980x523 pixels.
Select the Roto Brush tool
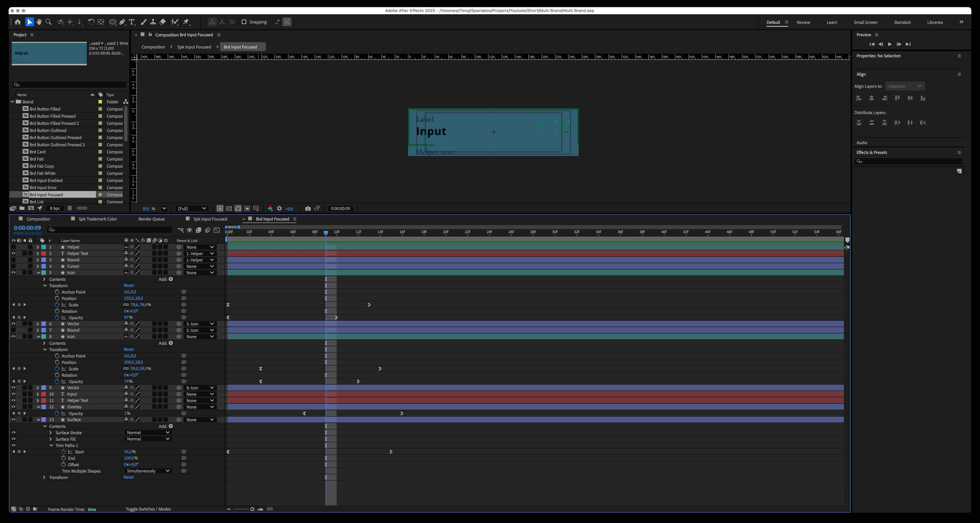tap(175, 22)
